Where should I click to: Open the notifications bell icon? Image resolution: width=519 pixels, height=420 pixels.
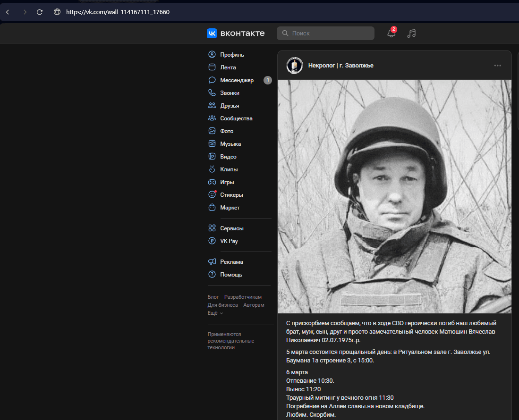pyautogui.click(x=391, y=33)
